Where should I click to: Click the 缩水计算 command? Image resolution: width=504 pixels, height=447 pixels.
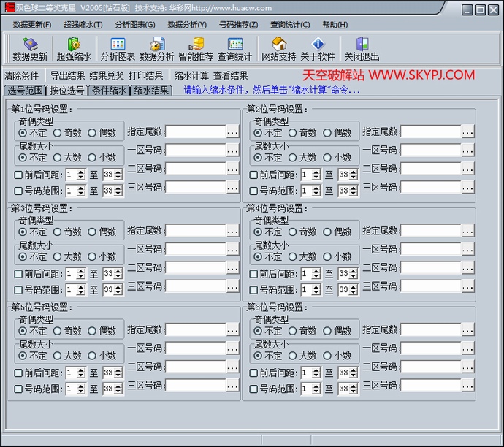pos(191,75)
